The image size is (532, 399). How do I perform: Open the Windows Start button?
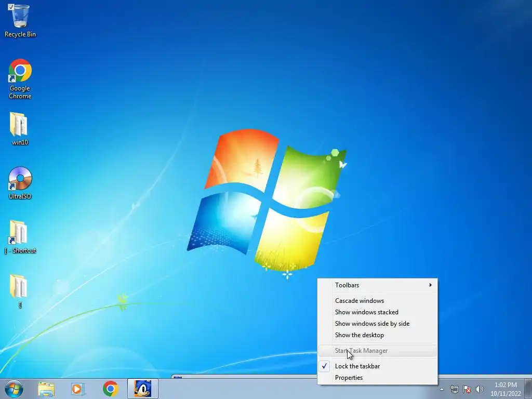click(x=14, y=389)
